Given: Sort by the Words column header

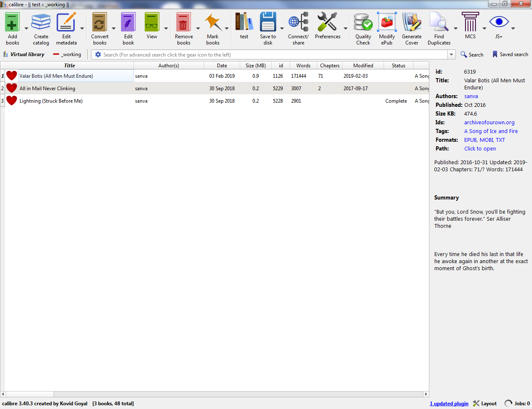Looking at the screenshot, I should point(303,66).
